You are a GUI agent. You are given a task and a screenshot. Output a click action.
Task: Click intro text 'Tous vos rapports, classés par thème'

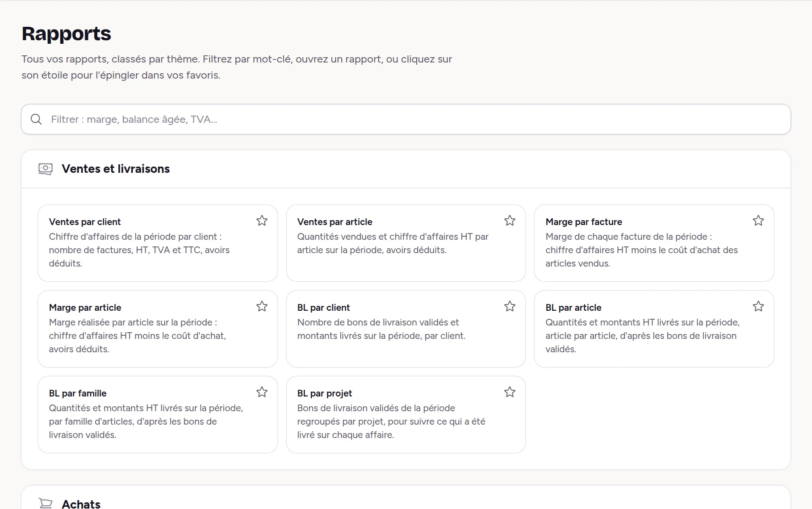coord(237,67)
